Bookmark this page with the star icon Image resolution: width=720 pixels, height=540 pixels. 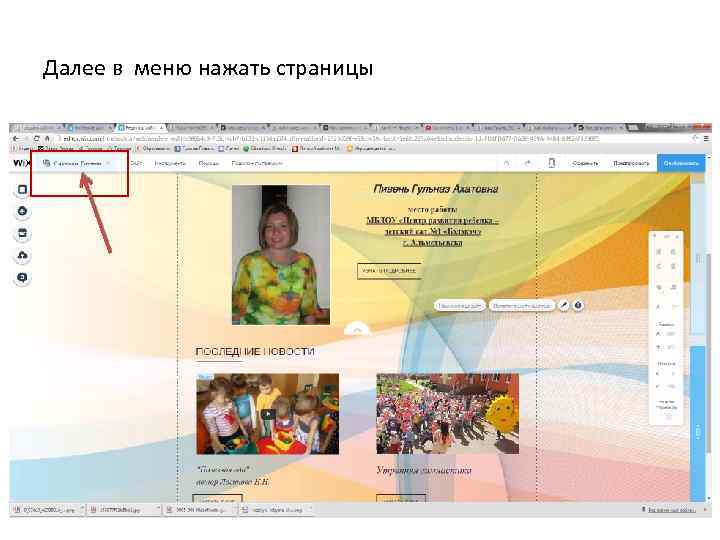point(696,138)
